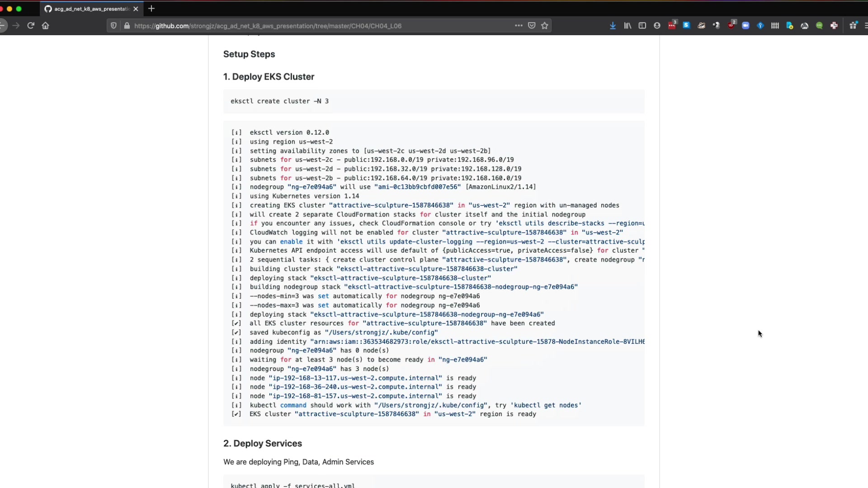Go forward to the next page
Image resolution: width=868 pixels, height=488 pixels.
tap(16, 26)
